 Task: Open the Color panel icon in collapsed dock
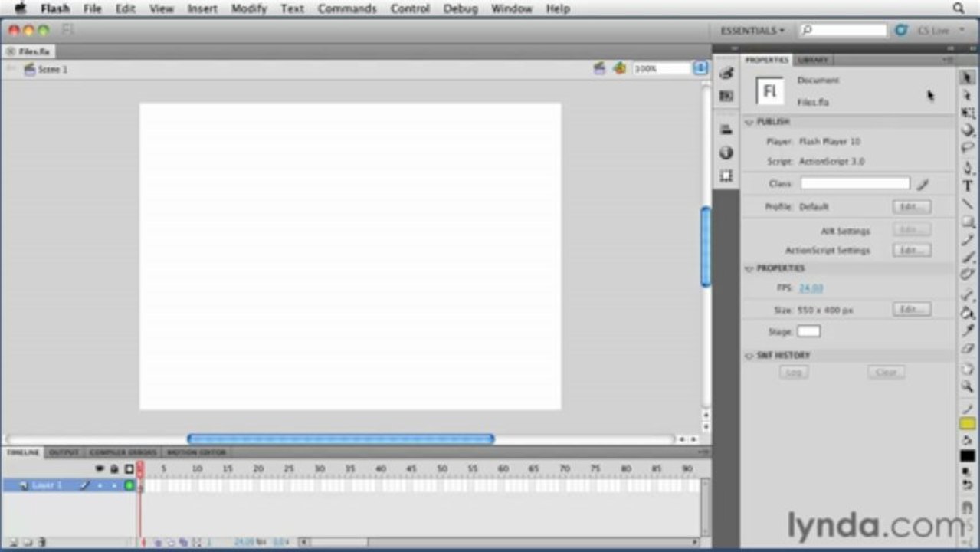pyautogui.click(x=726, y=73)
